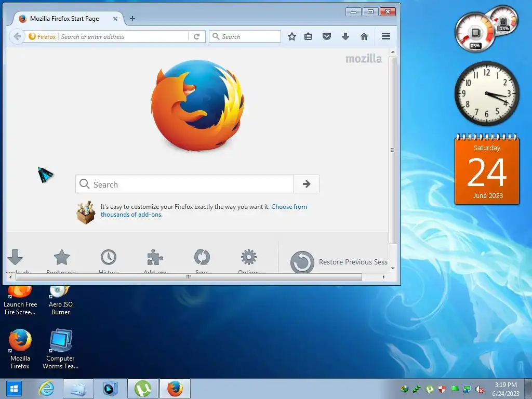Select Mozilla Firefox desktop shortcut

pos(20,349)
